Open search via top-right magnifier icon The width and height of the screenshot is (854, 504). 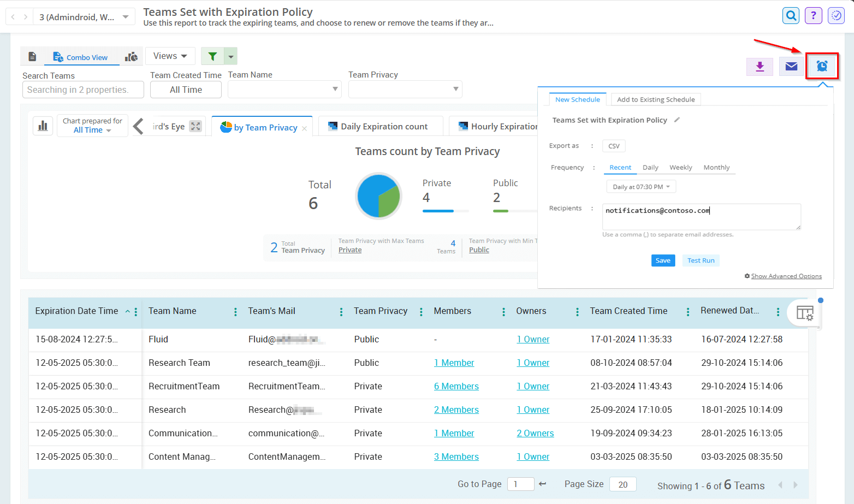[x=791, y=15]
